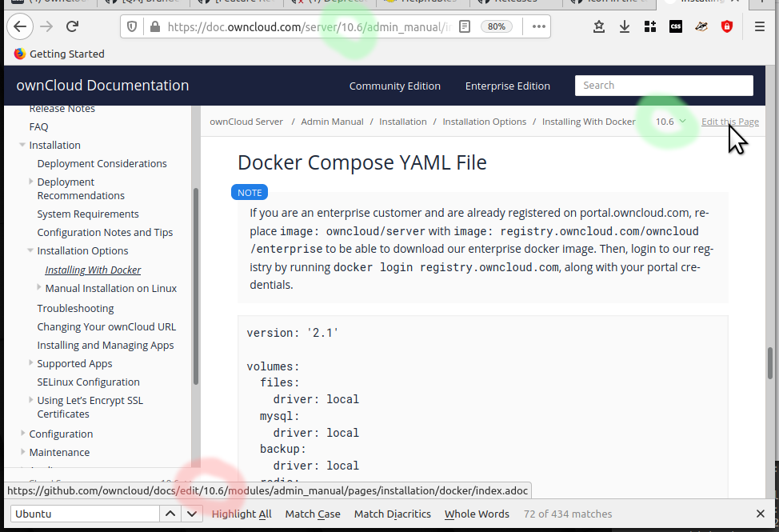Click the block-with-plus extension icon

point(650,26)
